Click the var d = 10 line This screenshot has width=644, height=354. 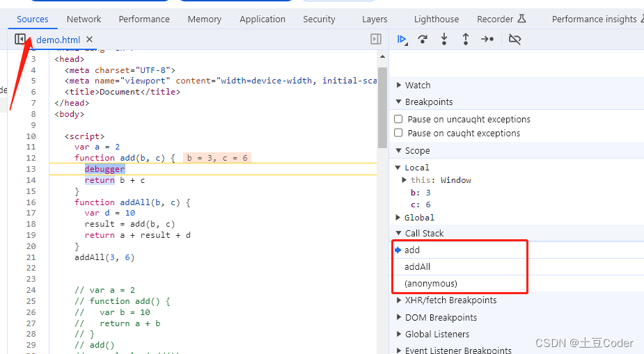pyautogui.click(x=110, y=213)
